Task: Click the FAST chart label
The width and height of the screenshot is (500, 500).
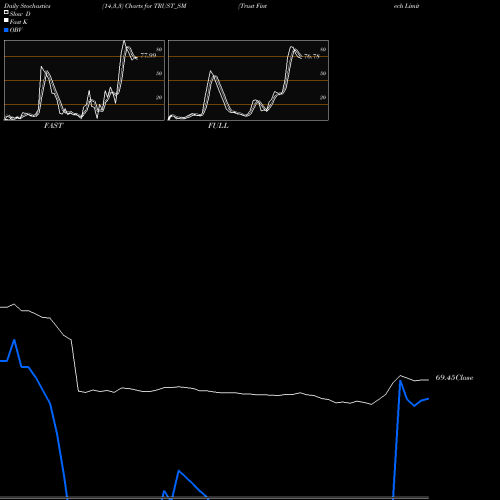Action: 53,126
